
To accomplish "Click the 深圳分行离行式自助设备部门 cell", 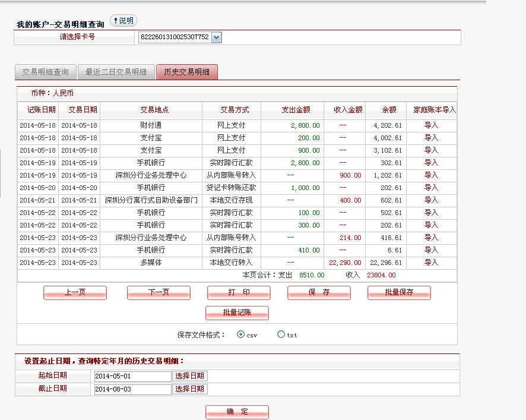I will (x=151, y=200).
